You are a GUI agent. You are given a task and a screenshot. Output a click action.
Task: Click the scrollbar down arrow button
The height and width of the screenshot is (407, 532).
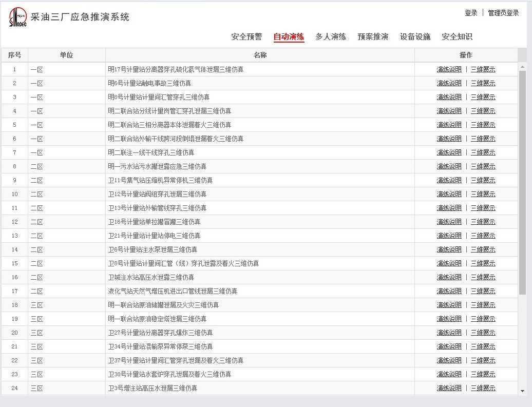tap(522, 391)
